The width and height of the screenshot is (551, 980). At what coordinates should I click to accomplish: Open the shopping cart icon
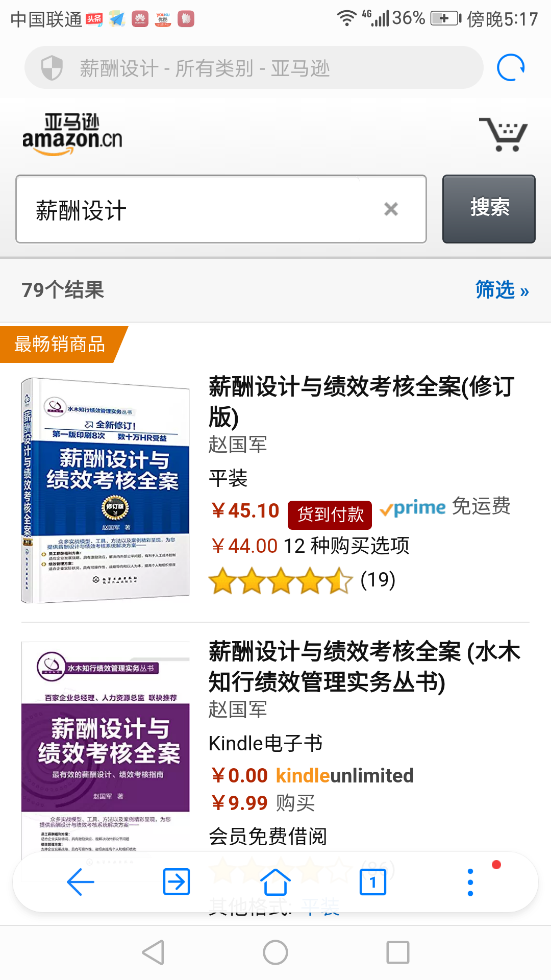point(503,134)
